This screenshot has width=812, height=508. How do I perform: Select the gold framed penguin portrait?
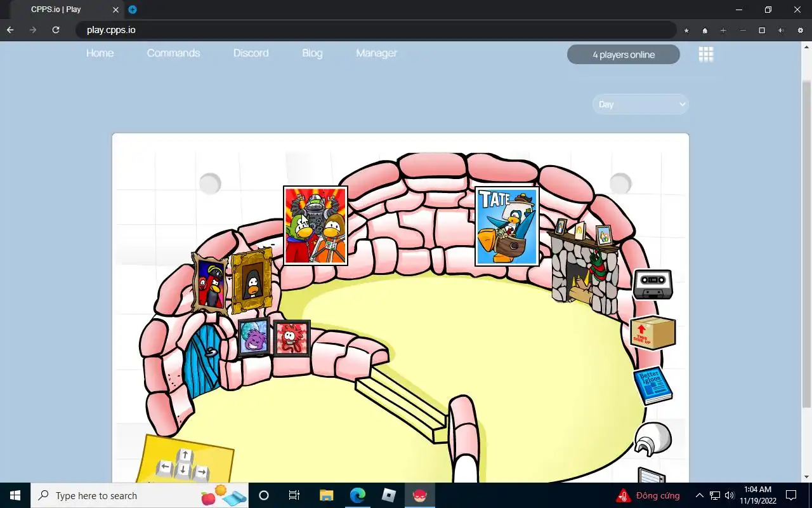[x=252, y=281]
